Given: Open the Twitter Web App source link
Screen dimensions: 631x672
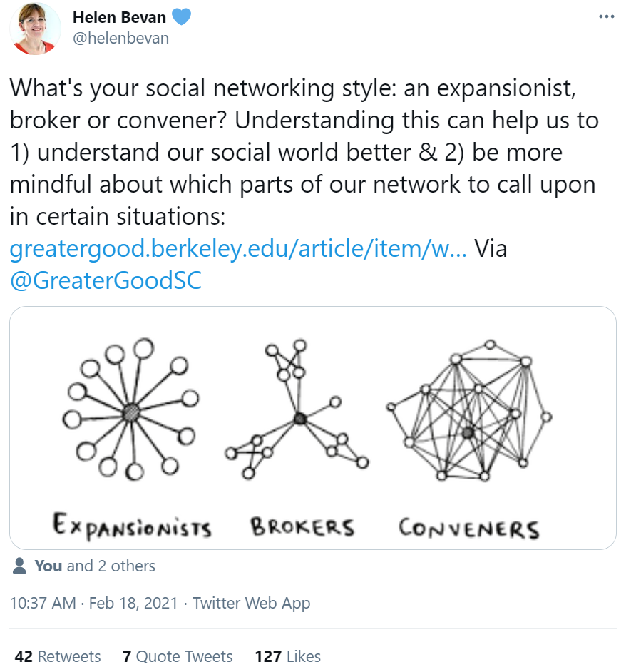Looking at the screenshot, I should [x=251, y=603].
